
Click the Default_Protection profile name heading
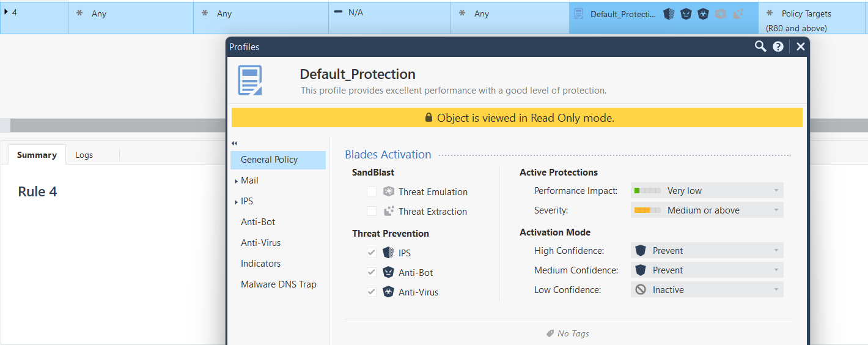(x=358, y=75)
